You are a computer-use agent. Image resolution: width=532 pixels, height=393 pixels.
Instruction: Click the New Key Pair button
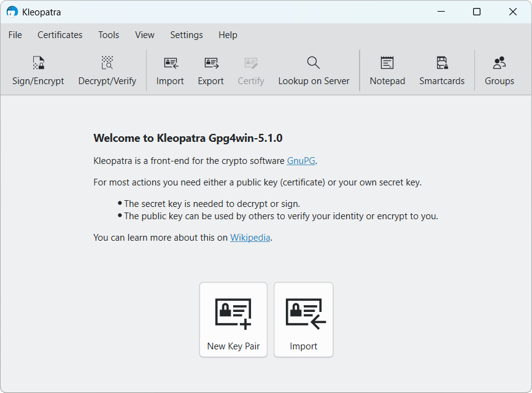point(233,320)
